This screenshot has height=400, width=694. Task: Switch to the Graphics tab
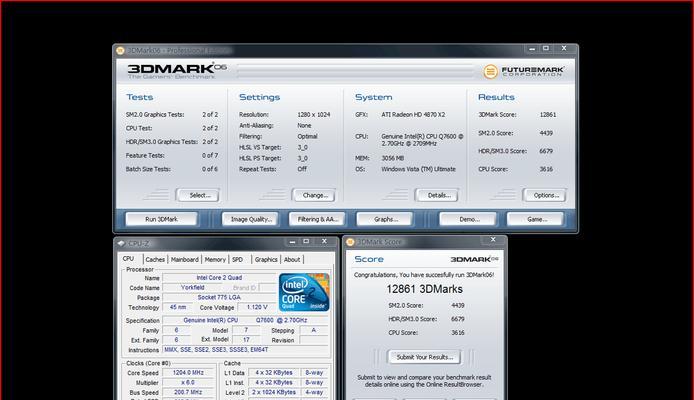point(266,259)
